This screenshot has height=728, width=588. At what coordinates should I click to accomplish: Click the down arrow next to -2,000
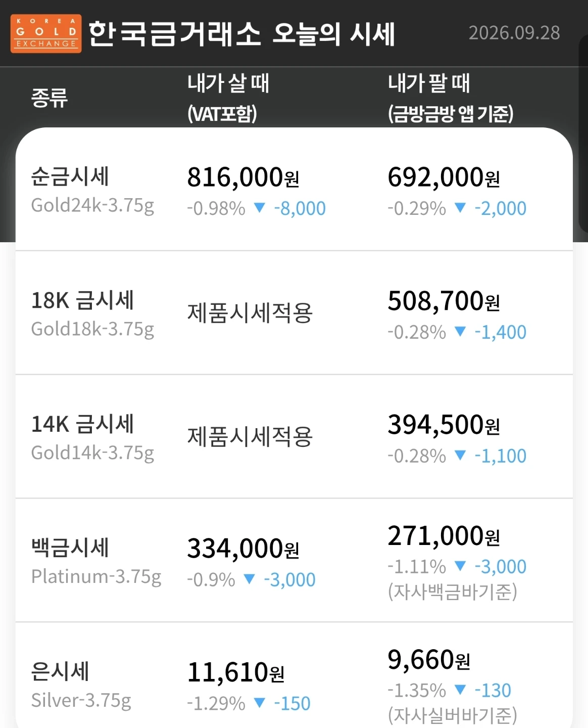point(460,208)
